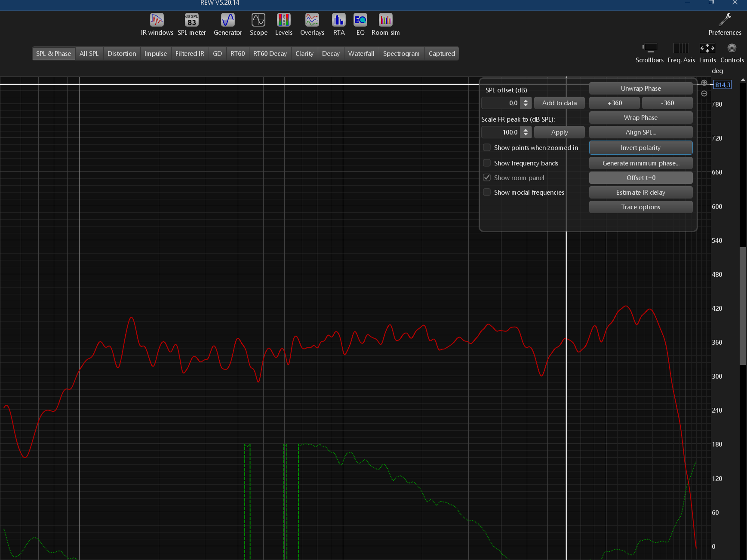Viewport: 747px width, 560px height.
Task: Switch to the Captured tab
Action: click(442, 54)
